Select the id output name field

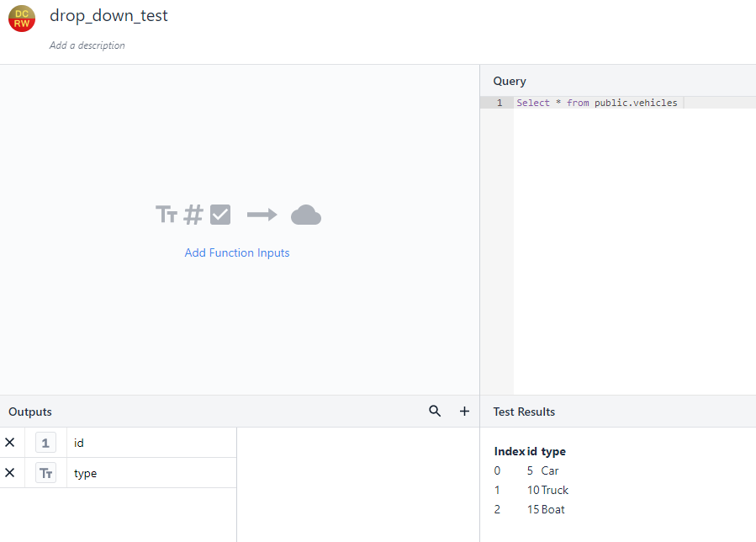click(151, 443)
